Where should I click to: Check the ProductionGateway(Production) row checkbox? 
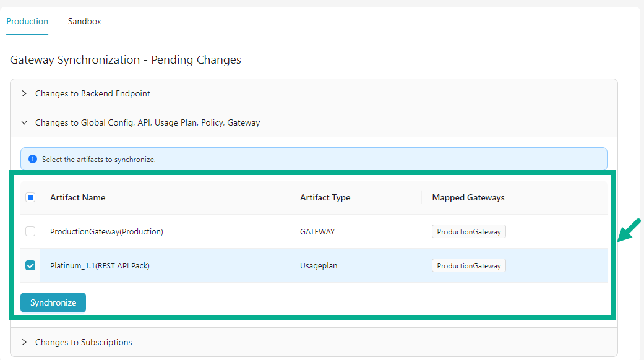pos(30,231)
